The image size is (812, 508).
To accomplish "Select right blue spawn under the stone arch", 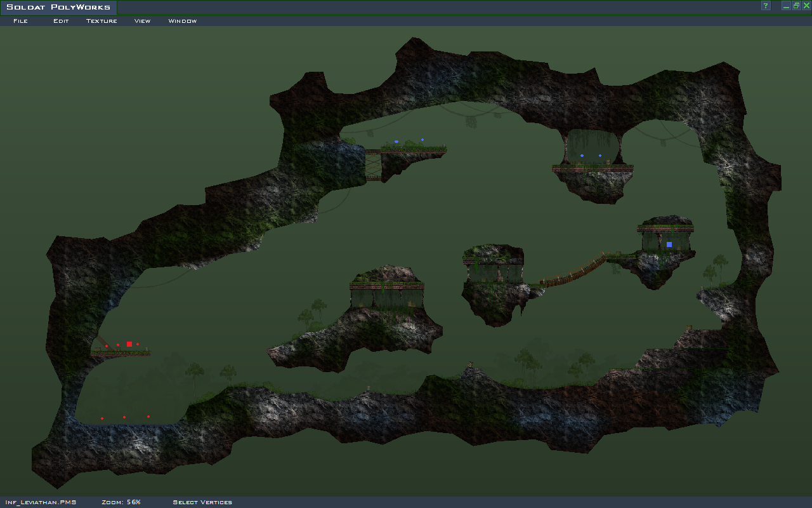I will 600,156.
